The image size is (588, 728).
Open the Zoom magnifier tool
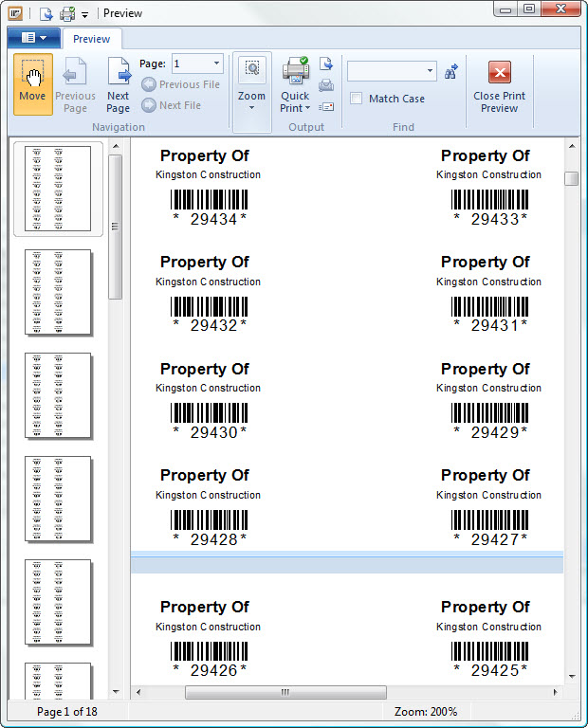[x=251, y=69]
